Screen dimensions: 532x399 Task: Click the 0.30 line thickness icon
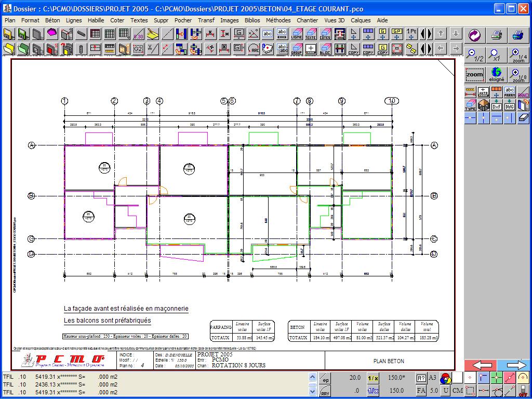[138, 34]
